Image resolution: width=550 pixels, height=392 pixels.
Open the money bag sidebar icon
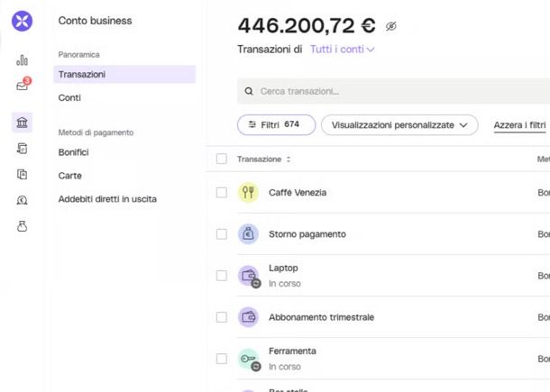23,226
